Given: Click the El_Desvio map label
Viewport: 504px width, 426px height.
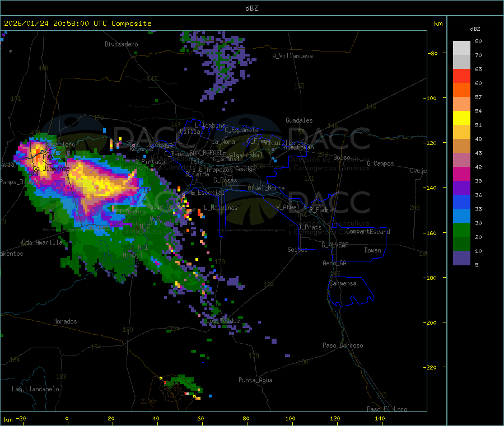Looking at the screenshot, I should click(130, 212).
